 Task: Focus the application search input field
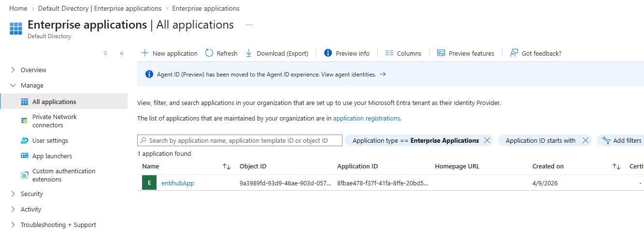click(x=240, y=140)
